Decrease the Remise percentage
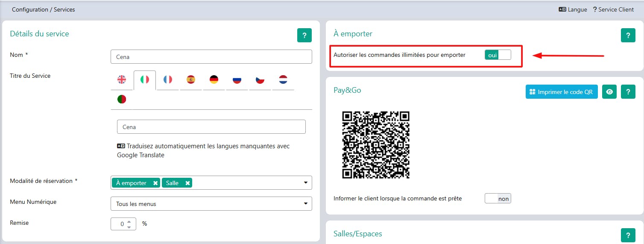Viewport: 644px width, 244px height. 129,227
